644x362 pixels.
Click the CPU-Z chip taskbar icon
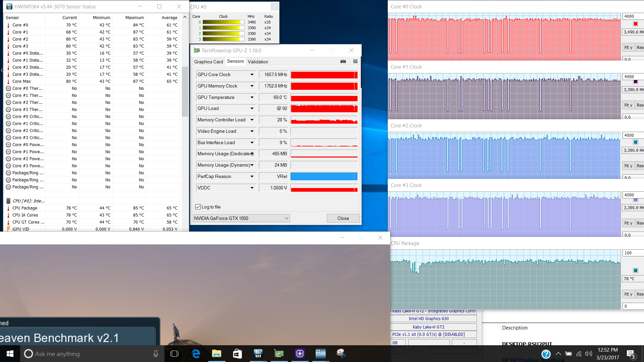[300, 354]
